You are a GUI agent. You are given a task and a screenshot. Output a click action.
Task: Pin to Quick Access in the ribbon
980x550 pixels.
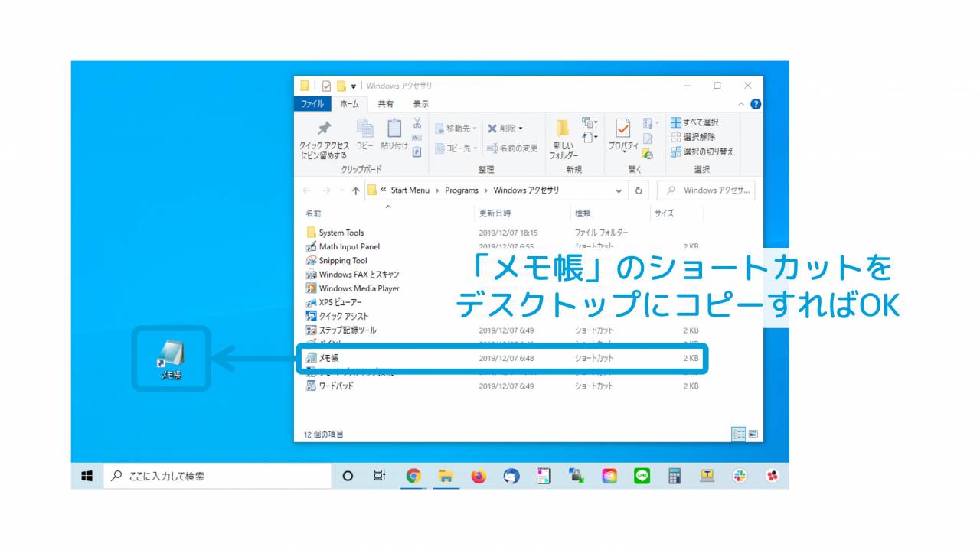(324, 139)
